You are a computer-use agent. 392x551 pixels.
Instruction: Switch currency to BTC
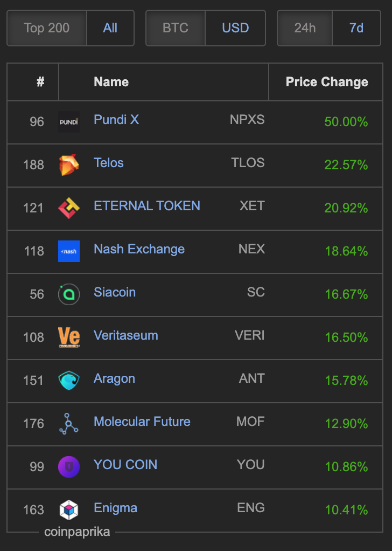tap(176, 28)
